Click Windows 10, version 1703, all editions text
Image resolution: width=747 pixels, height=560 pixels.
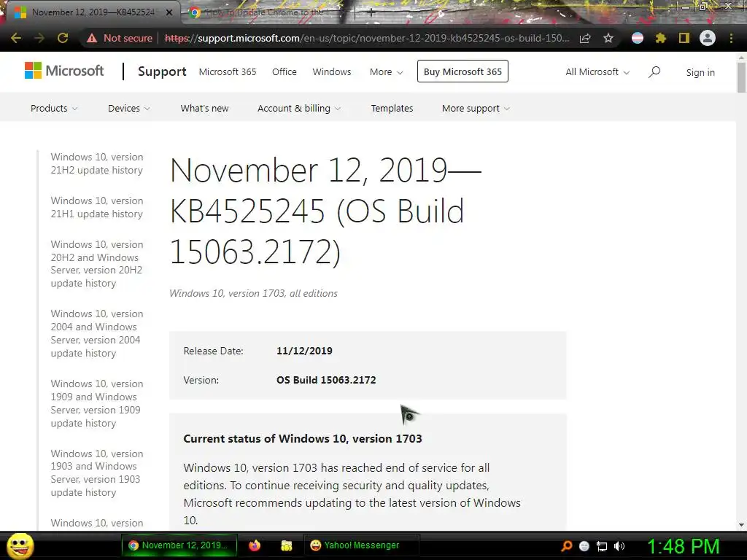[x=253, y=293]
